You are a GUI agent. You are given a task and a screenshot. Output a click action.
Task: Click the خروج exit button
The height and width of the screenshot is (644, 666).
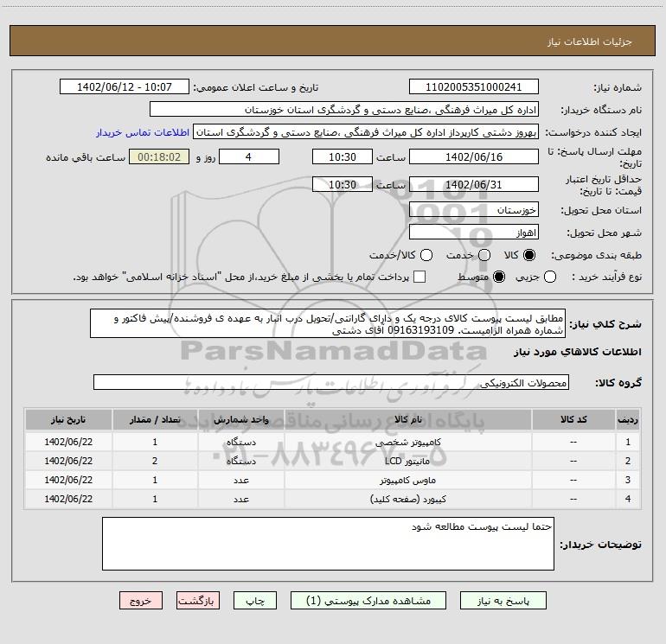click(x=141, y=601)
